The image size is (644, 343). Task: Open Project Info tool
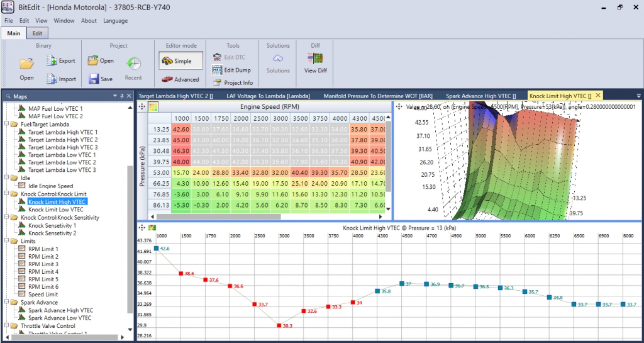[233, 82]
